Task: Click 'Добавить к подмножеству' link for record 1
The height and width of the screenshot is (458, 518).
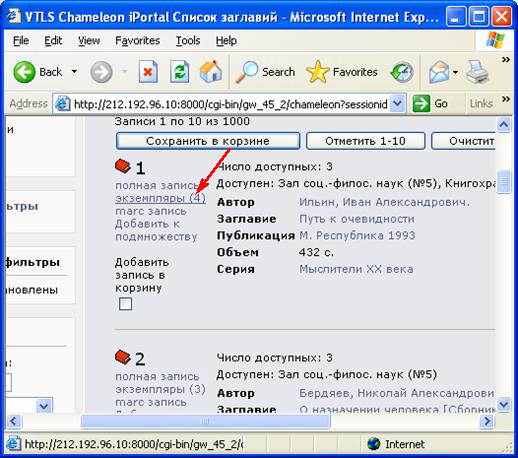Action: click(156, 230)
